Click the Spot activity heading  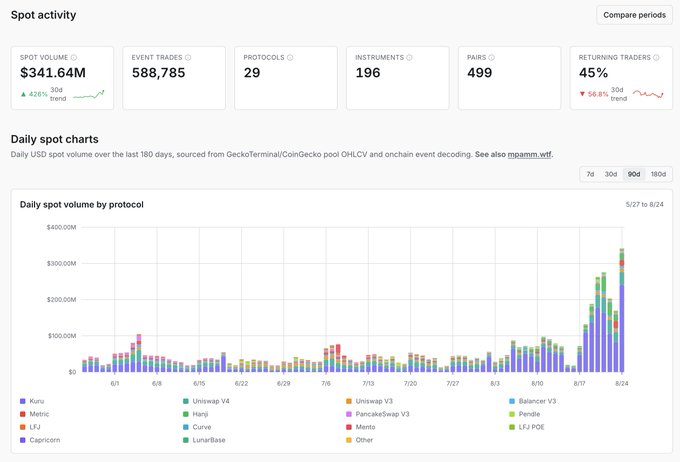43,15
